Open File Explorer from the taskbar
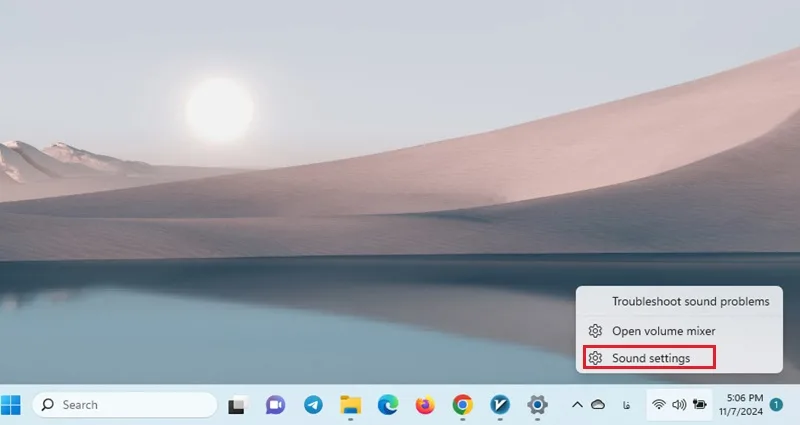 tap(351, 405)
